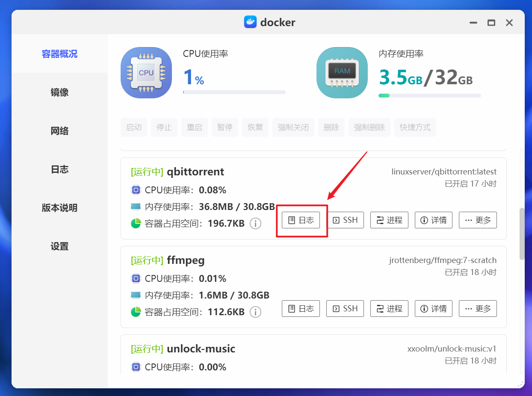Image resolution: width=532 pixels, height=396 pixels.
Task: Click the CPU usage progress bar
Action: 234,92
